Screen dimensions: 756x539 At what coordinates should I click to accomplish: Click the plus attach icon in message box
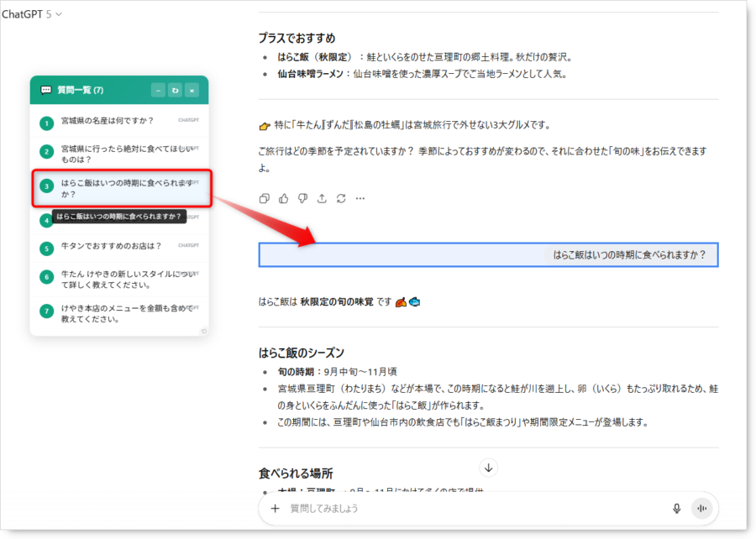click(x=275, y=508)
